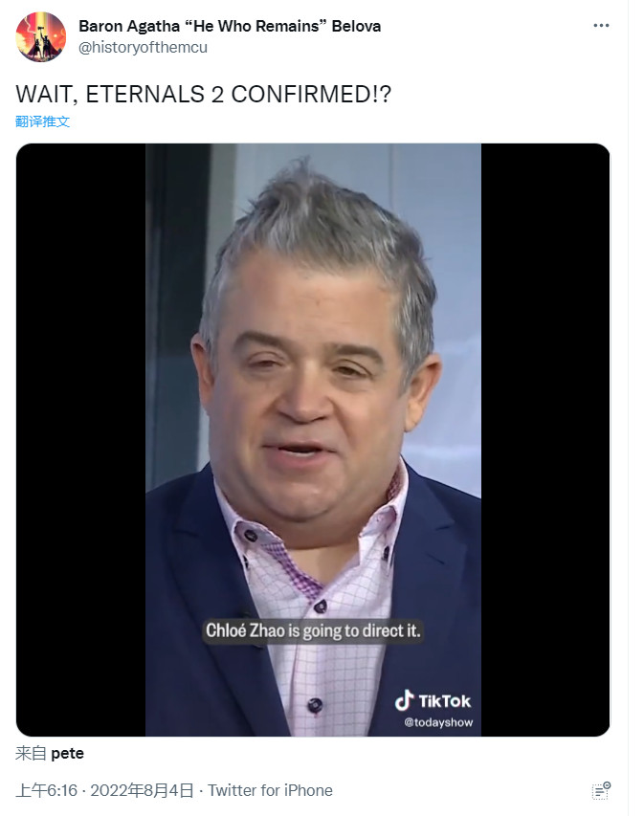Click the black letterbox bar left of video

80,440
